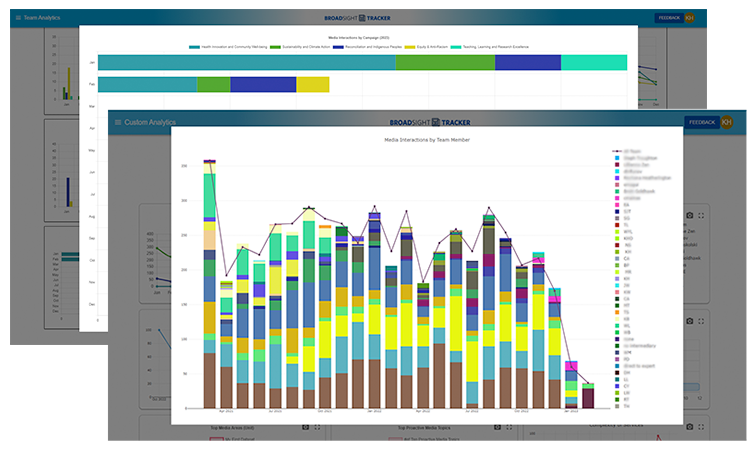Toggle Teaching, Learning and Research Excellence legend item
This screenshot has width=755, height=449.
click(x=490, y=47)
